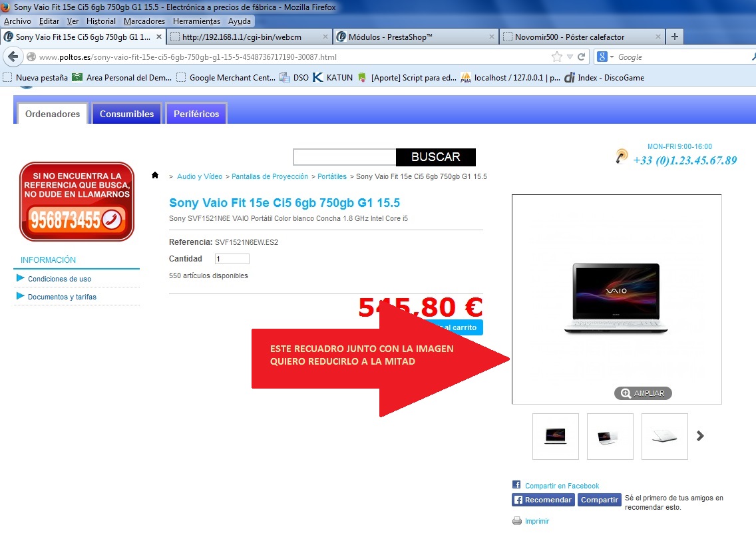Bookmark page with the star icon
The image size is (756, 535).
point(557,57)
